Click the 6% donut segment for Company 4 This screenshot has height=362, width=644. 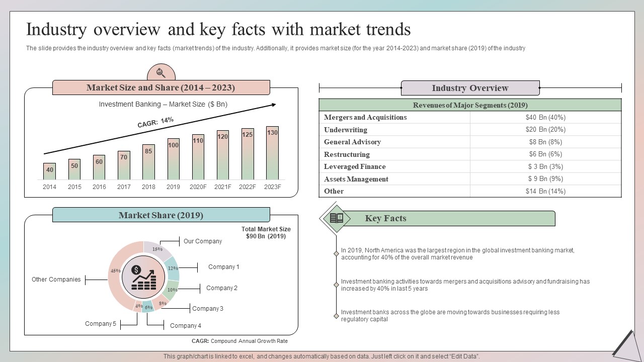[x=148, y=307]
